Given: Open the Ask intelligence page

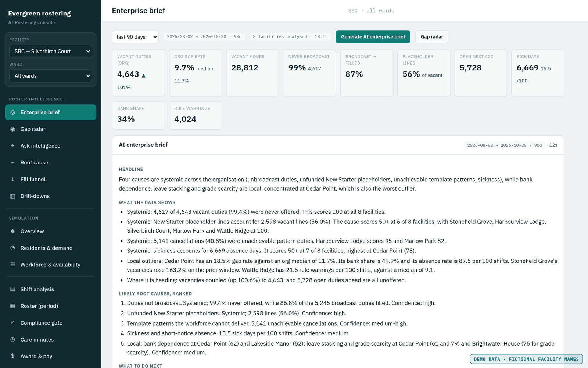Looking at the screenshot, I should [50, 146].
